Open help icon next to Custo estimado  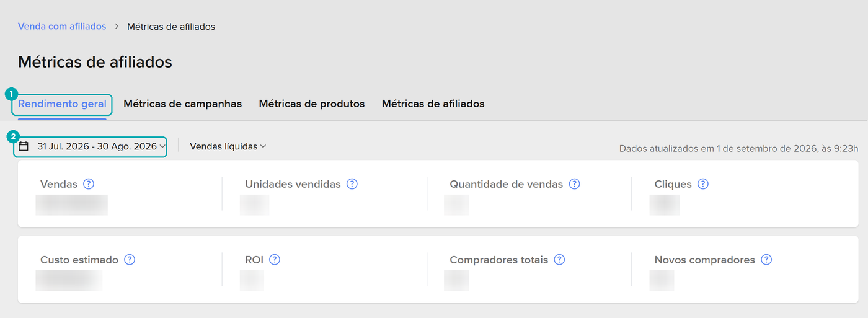tap(130, 260)
